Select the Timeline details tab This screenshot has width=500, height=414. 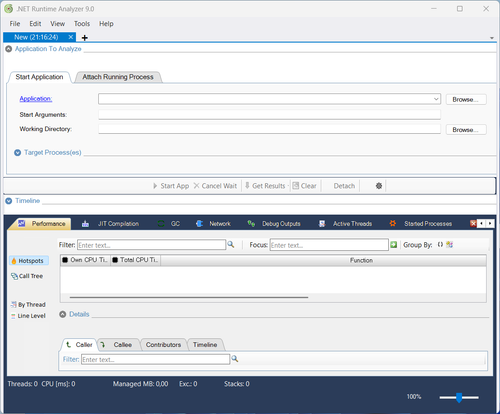click(x=205, y=345)
